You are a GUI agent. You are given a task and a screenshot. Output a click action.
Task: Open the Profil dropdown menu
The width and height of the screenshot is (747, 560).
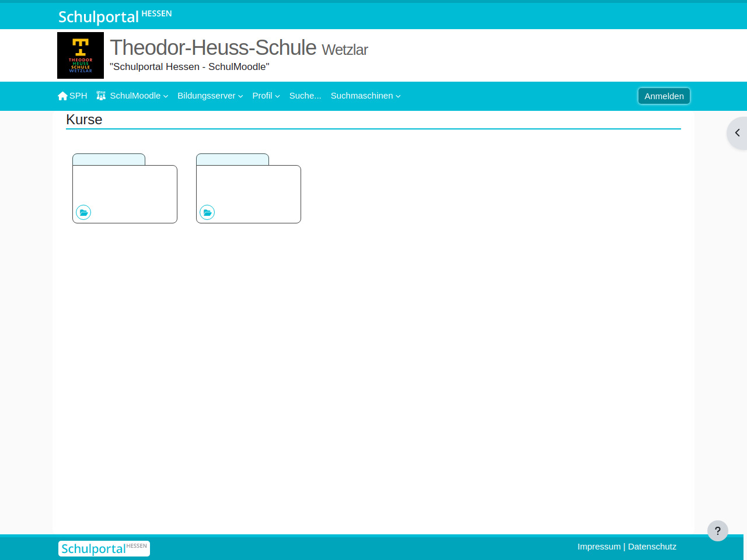[x=266, y=96]
